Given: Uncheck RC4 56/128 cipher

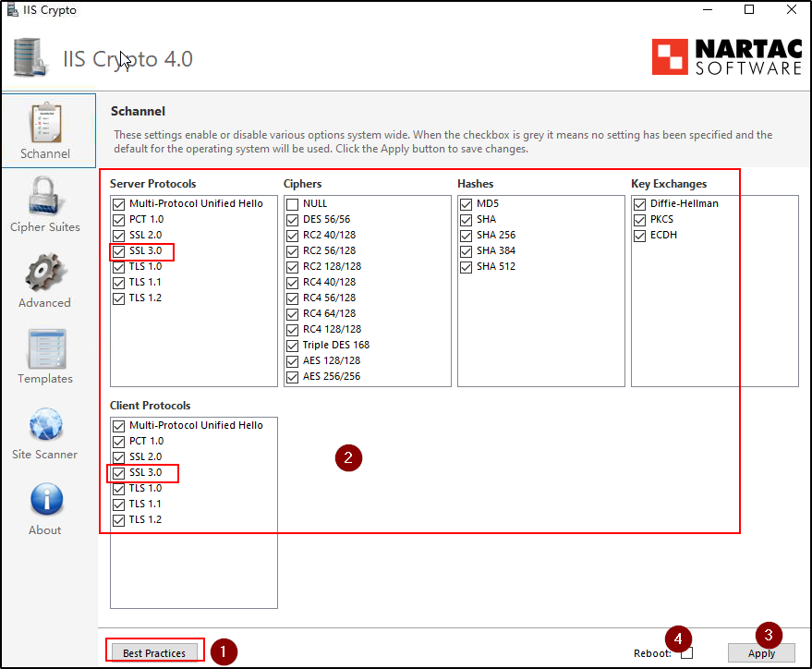Looking at the screenshot, I should (293, 298).
